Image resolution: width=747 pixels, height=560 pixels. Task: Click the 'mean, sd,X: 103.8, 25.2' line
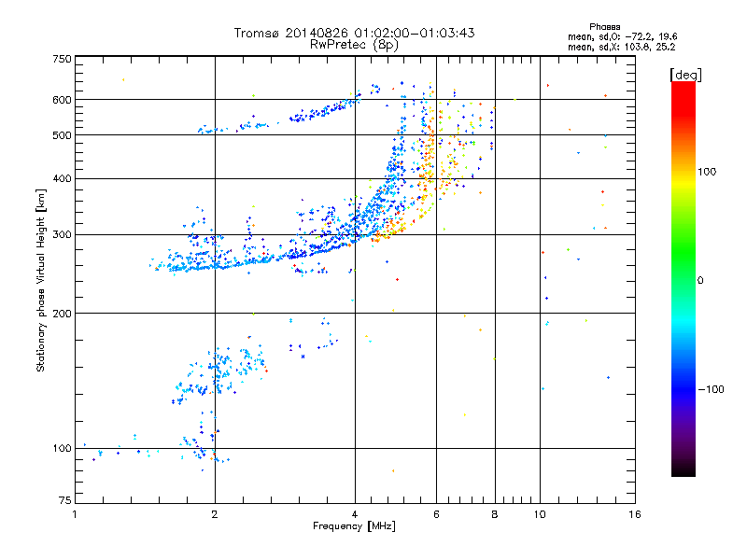[x=621, y=47]
